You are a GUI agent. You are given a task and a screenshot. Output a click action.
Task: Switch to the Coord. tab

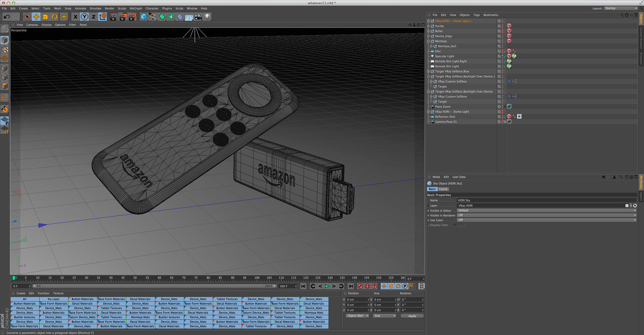443,189
